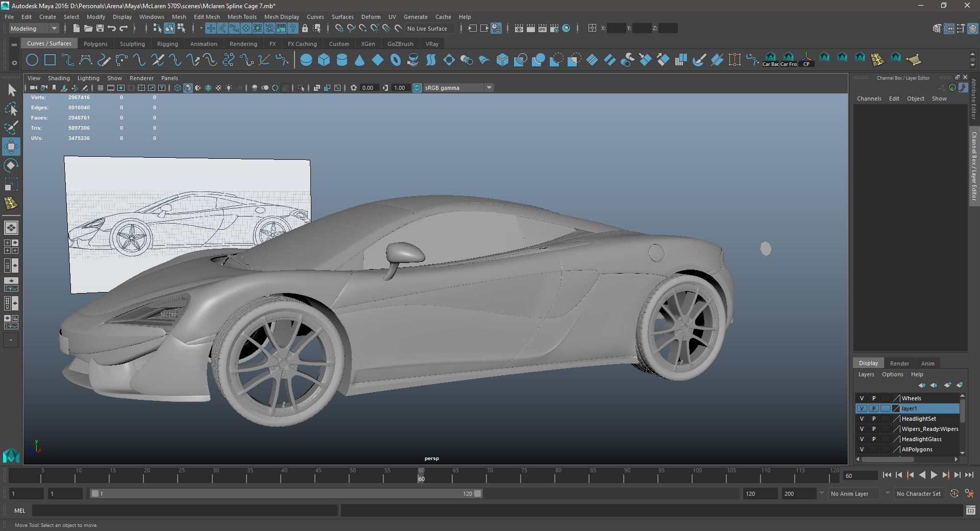Open the Modeling menu set dropdown
This screenshot has width=980, height=531.
coord(34,29)
